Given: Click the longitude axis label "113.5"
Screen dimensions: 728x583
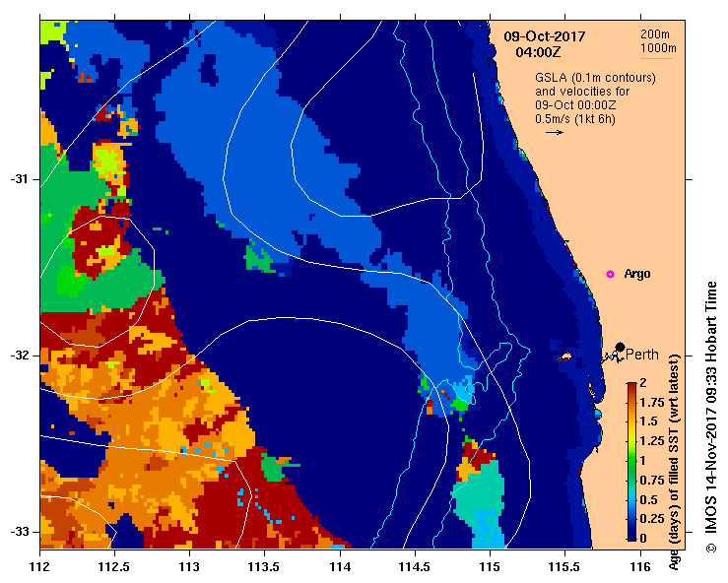Looking at the screenshot, I should click(265, 567).
